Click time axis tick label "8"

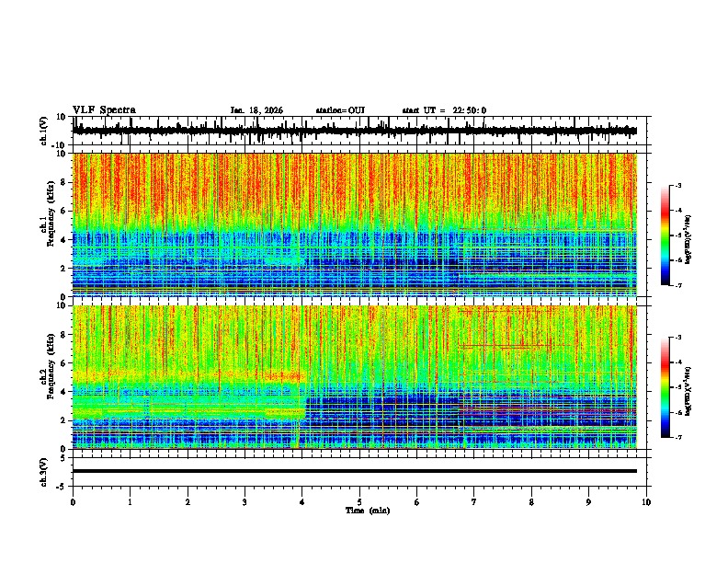click(531, 502)
